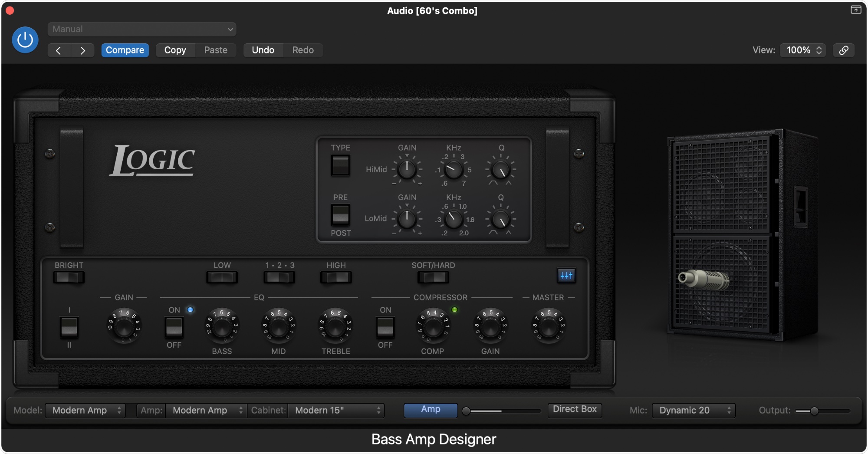Click the COMP knob
Screen dimensions: 868x454
(433, 326)
